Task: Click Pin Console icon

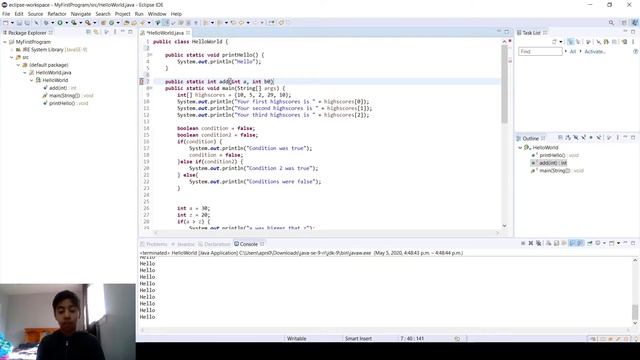Action: pyautogui.click(x=589, y=243)
